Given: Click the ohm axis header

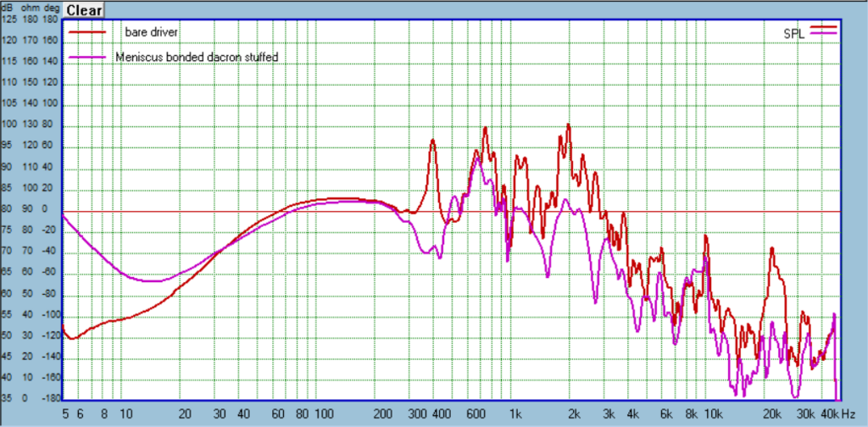Looking at the screenshot, I should point(30,8).
